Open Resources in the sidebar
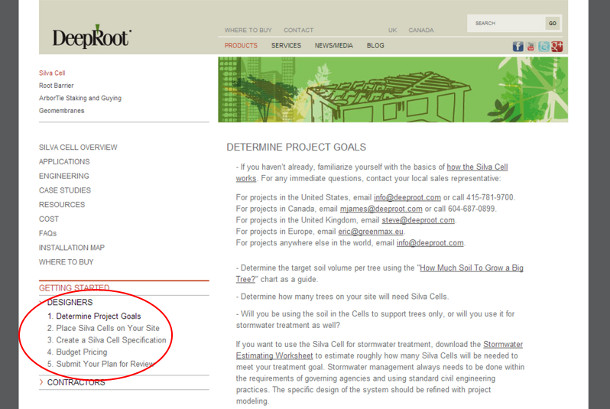Image resolution: width=610 pixels, height=409 pixels. [62, 205]
